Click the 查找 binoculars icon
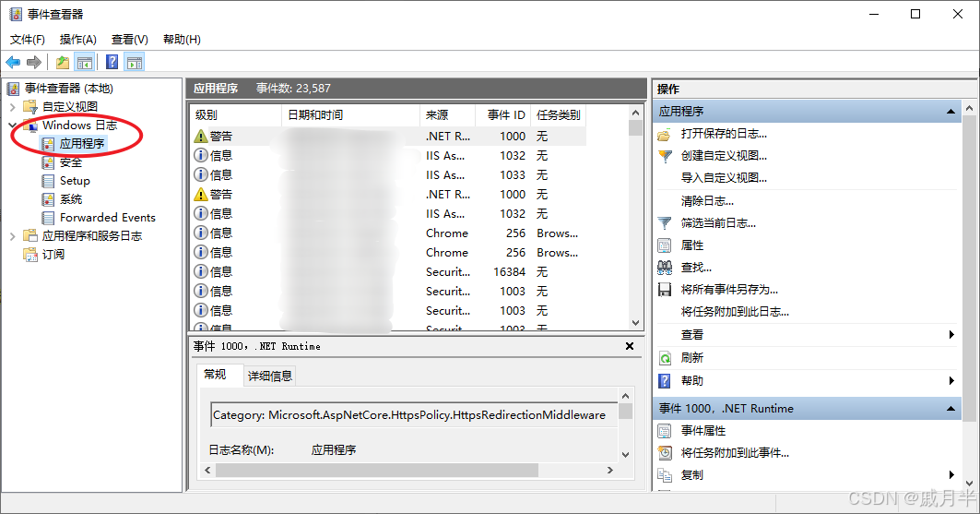The image size is (980, 514). (665, 268)
